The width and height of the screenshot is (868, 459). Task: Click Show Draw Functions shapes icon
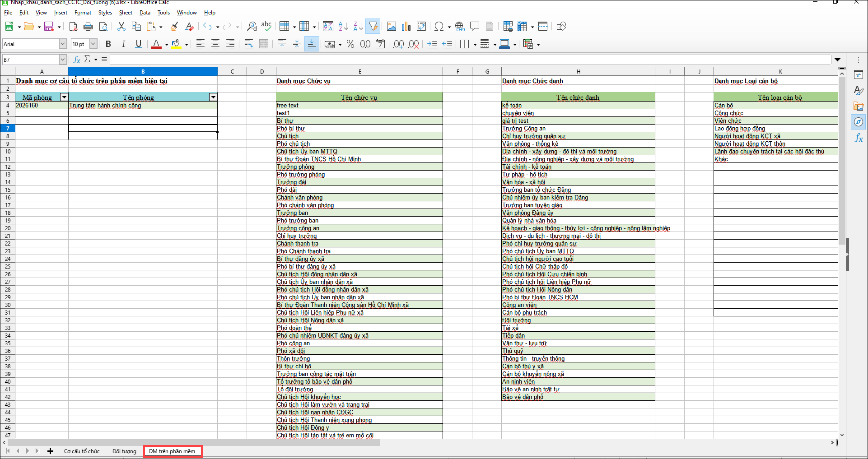tap(561, 27)
